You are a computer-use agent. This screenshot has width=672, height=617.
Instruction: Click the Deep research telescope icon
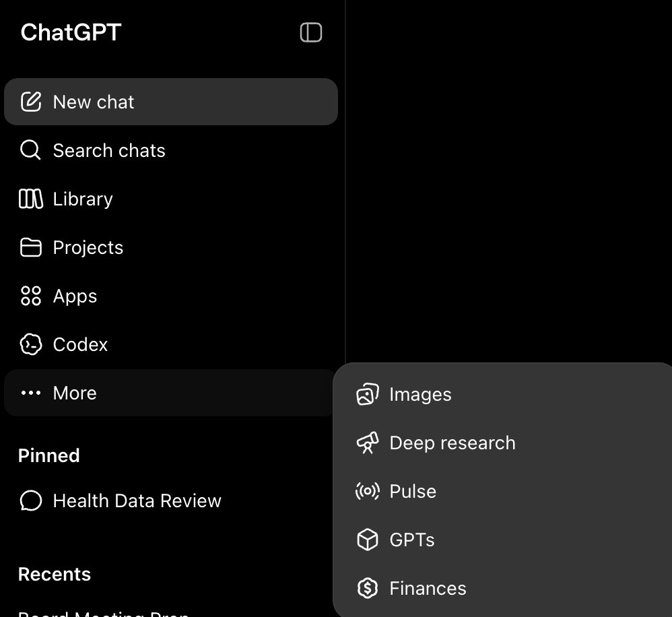(367, 443)
